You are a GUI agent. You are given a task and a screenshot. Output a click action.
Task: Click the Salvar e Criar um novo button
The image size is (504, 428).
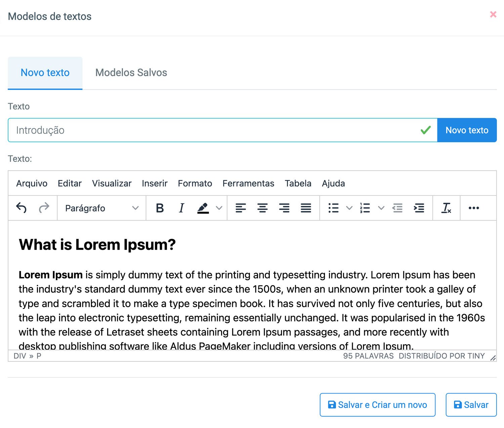378,405
